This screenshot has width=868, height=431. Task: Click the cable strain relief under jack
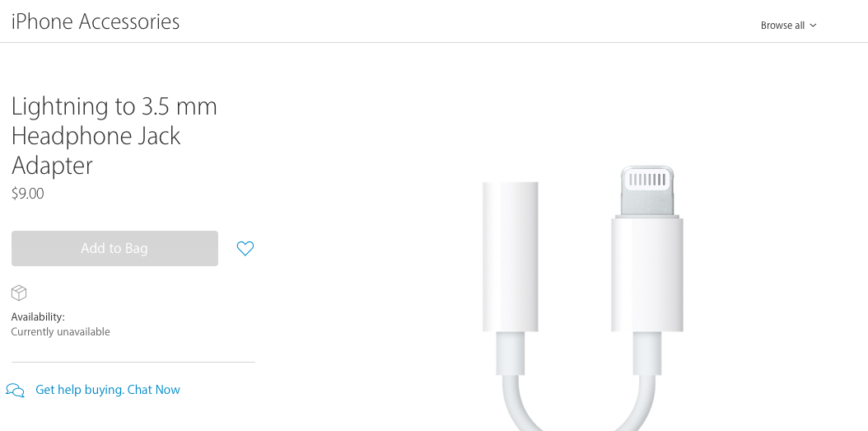point(510,354)
